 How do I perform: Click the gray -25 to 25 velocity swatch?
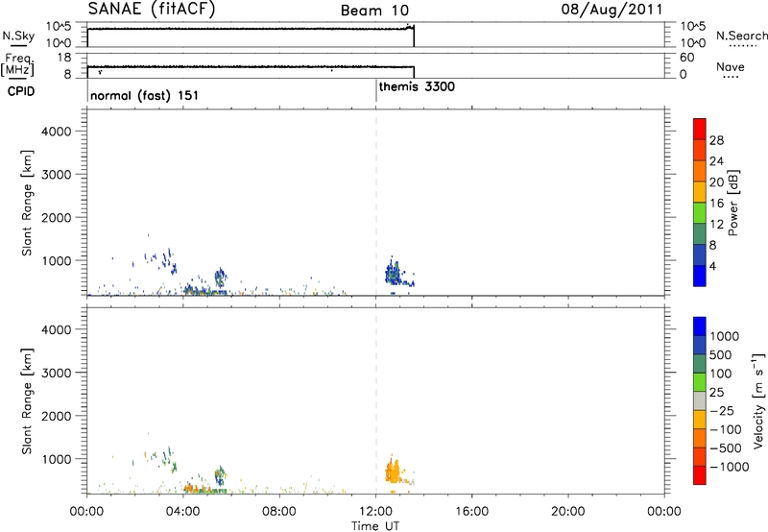700,400
